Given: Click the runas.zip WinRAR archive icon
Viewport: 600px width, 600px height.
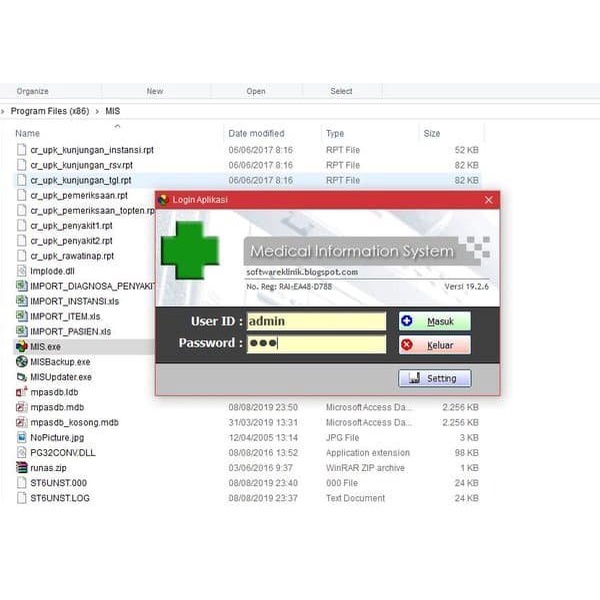Looking at the screenshot, I should pyautogui.click(x=22, y=468).
